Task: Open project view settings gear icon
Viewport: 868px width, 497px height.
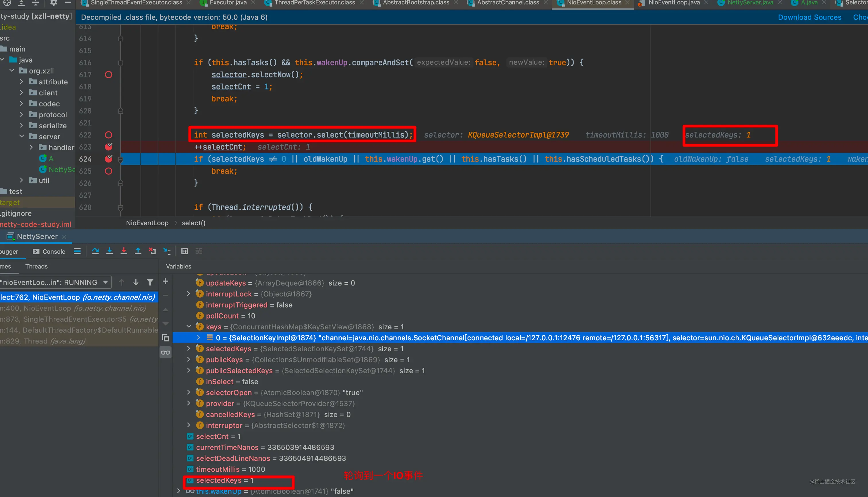Action: tap(53, 3)
